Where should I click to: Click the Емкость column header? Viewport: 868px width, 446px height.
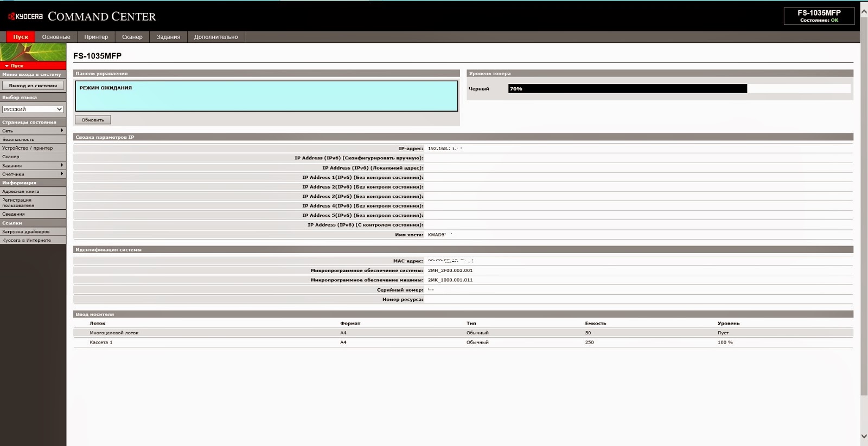click(596, 324)
